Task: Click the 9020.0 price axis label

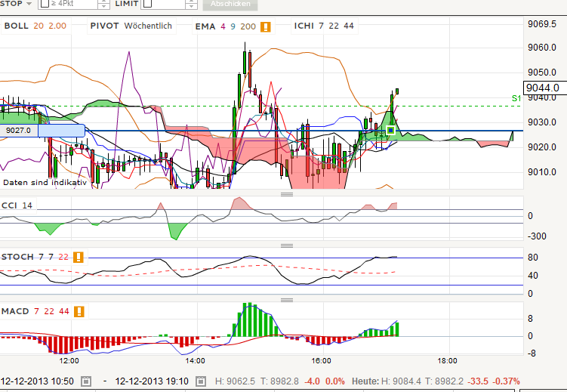Action: coord(542,147)
